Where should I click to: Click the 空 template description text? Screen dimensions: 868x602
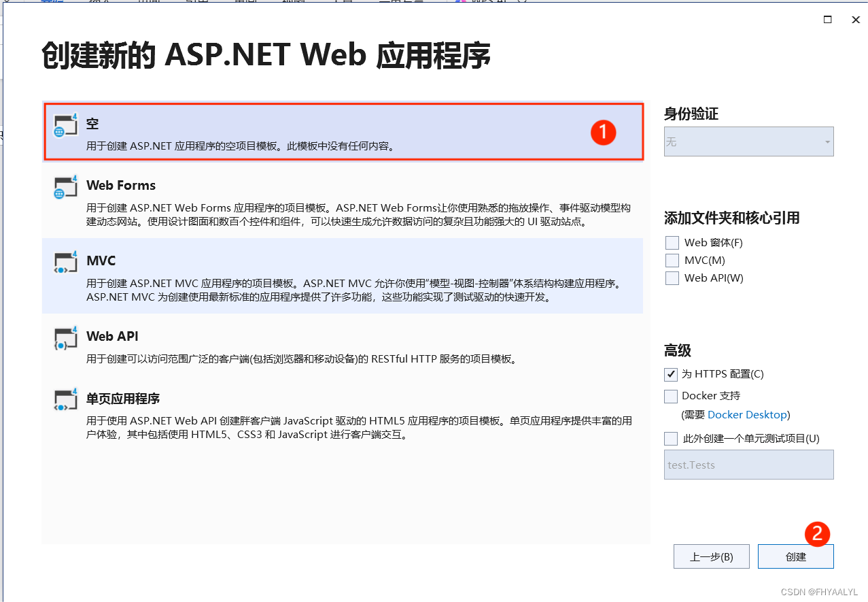(x=241, y=146)
